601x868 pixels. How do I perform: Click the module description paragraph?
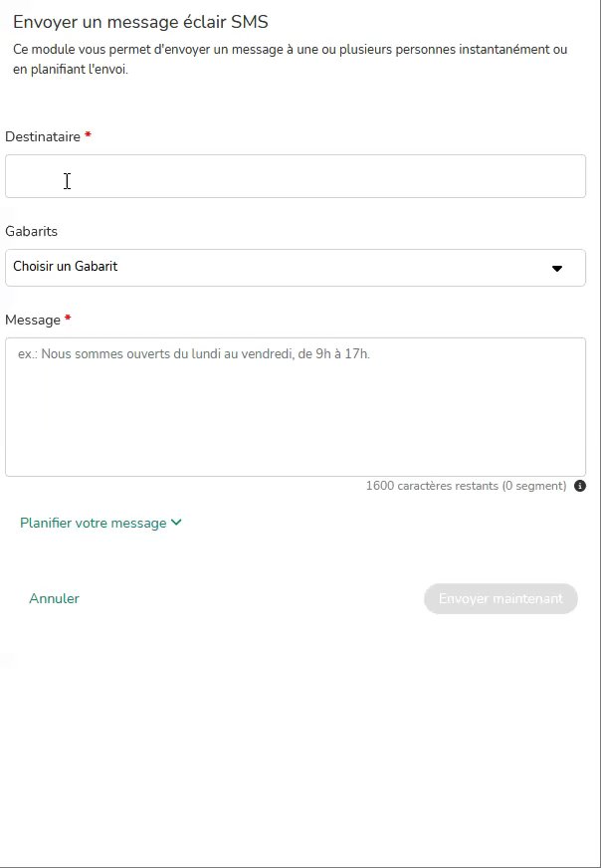point(290,59)
